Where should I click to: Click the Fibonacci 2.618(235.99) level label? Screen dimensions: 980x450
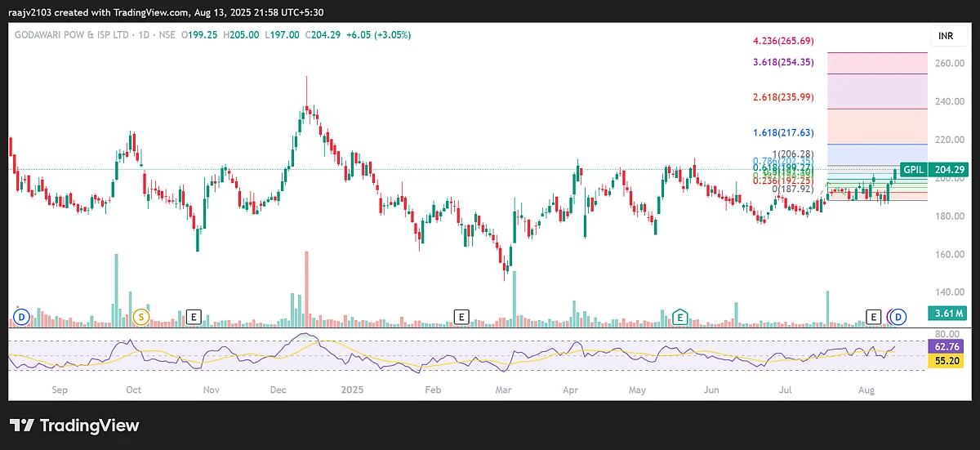(x=783, y=97)
